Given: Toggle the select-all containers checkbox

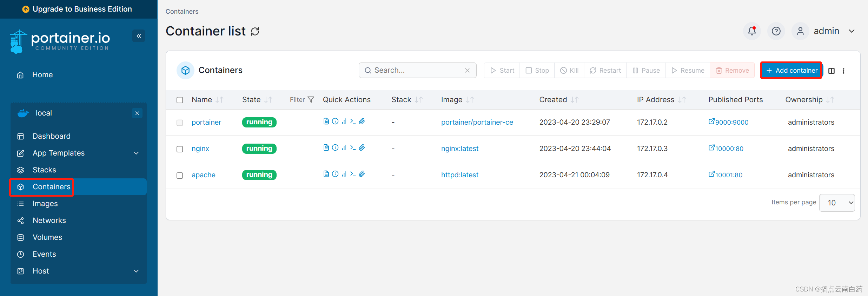Looking at the screenshot, I should click(x=180, y=100).
